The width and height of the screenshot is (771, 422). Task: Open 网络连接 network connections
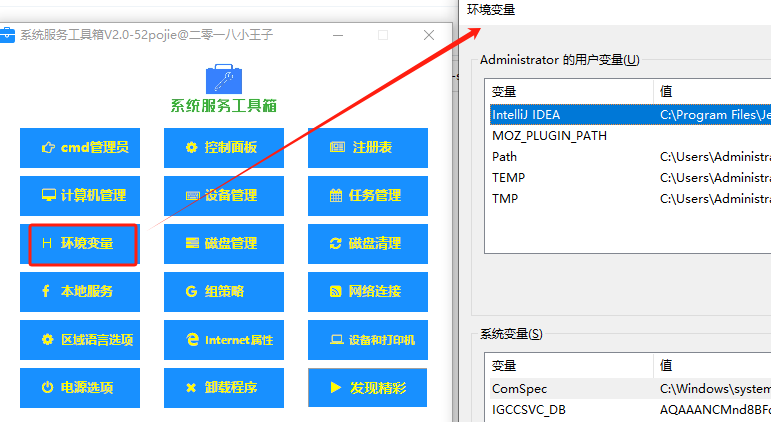[367, 292]
